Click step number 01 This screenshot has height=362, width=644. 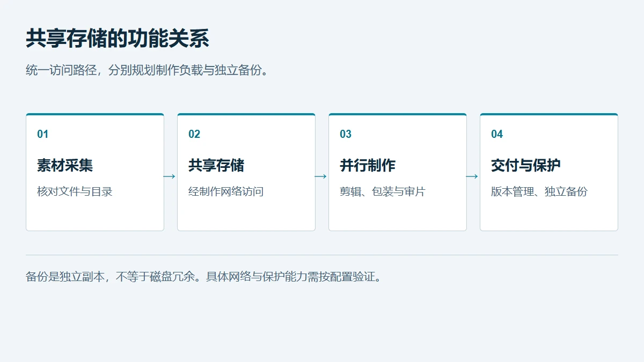point(43,134)
